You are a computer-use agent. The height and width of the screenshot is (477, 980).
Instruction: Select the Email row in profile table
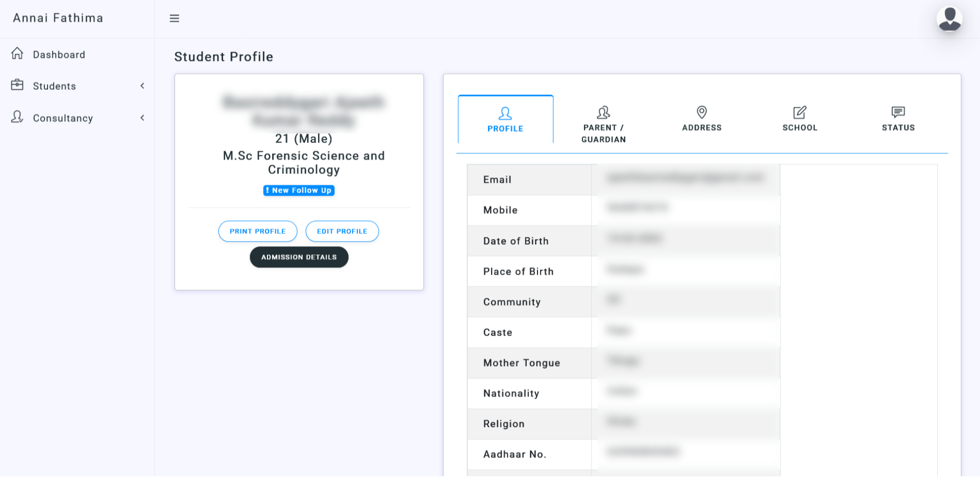point(497,180)
